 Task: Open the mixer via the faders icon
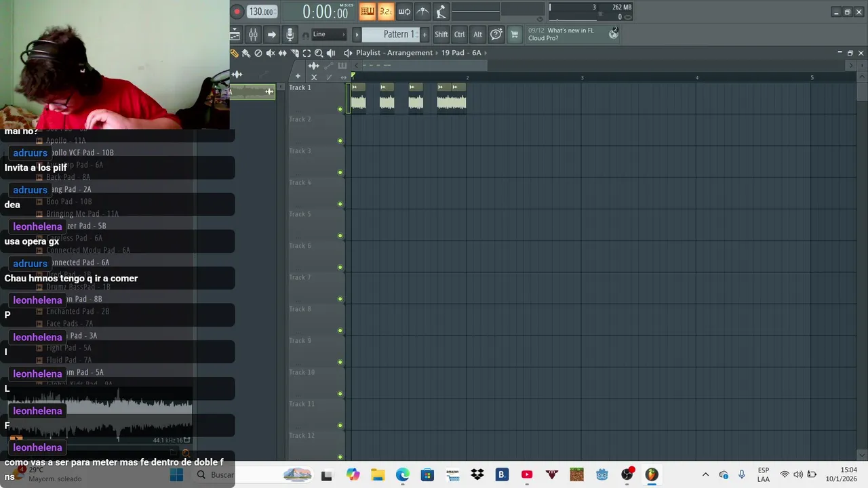252,35
